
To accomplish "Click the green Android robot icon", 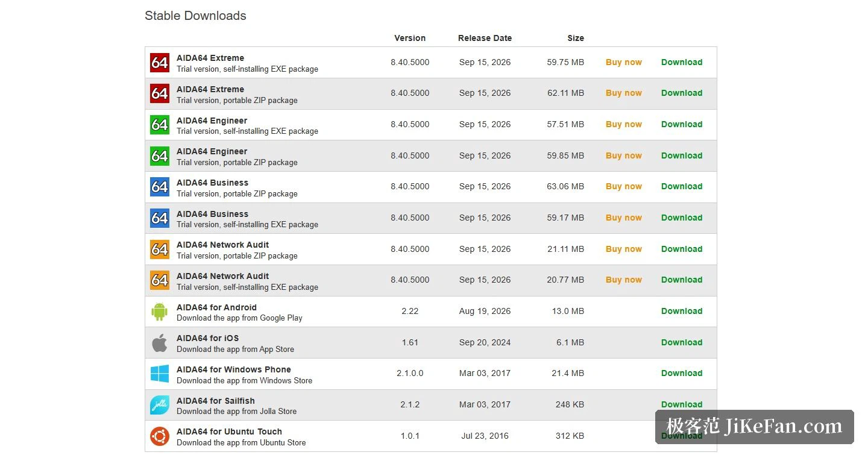I will 160,312.
